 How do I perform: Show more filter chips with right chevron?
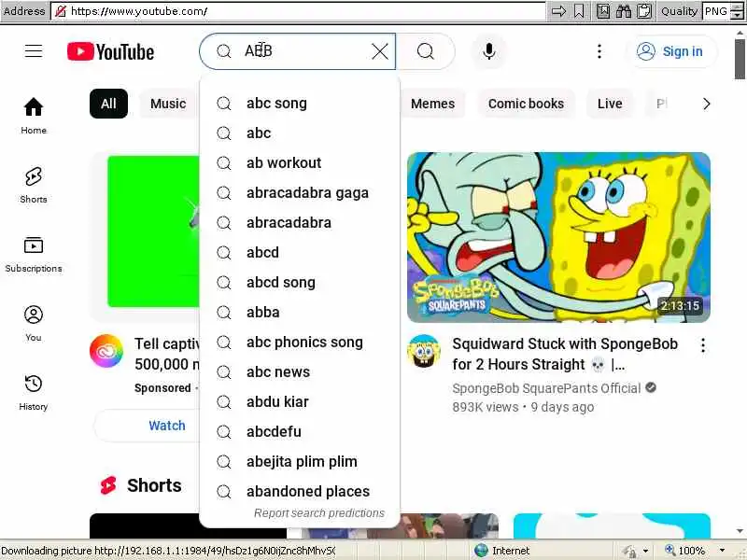(707, 104)
